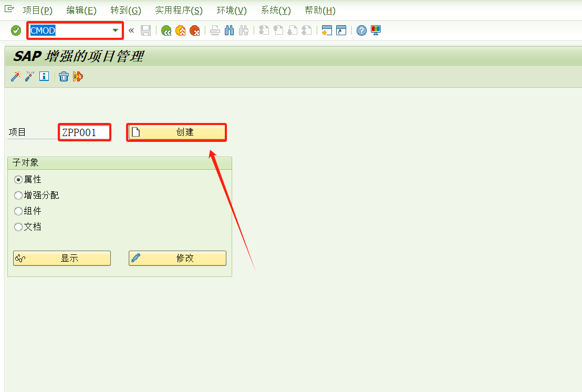Image resolution: width=582 pixels, height=392 pixels.
Task: Select the 属性 radio button
Action: click(x=18, y=180)
